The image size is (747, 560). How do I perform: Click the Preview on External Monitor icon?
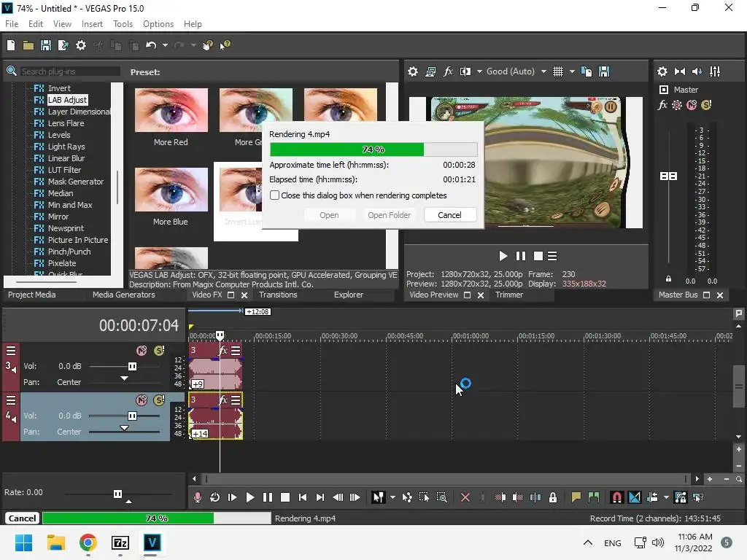pyautogui.click(x=430, y=72)
